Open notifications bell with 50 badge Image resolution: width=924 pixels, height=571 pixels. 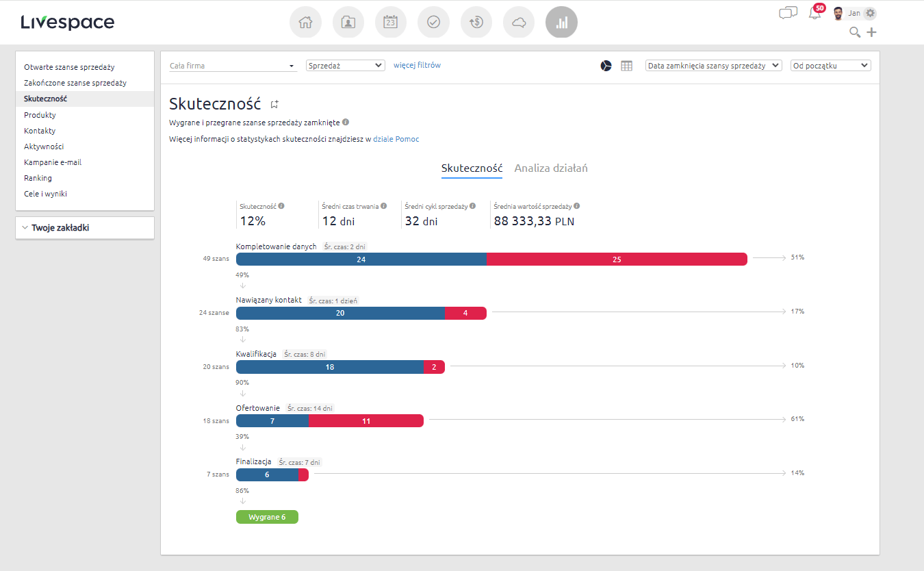tap(815, 12)
